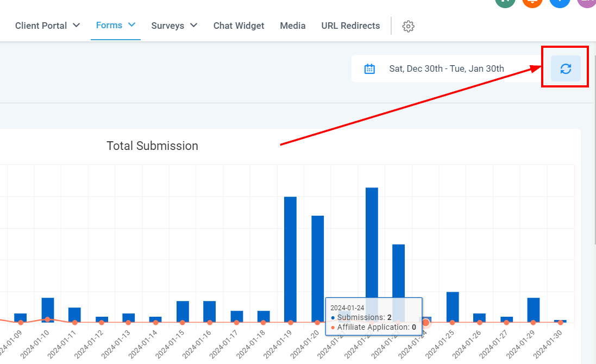Go to the Media tab
The image size is (596, 364).
coord(293,26)
